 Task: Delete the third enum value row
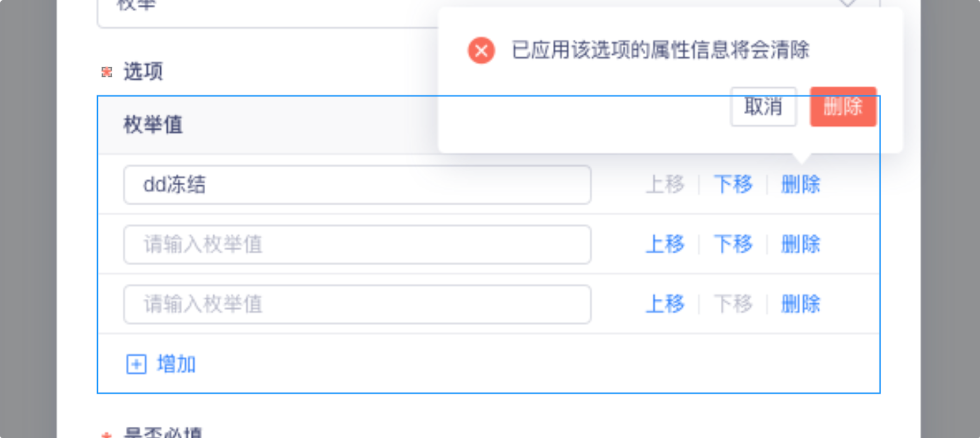800,305
